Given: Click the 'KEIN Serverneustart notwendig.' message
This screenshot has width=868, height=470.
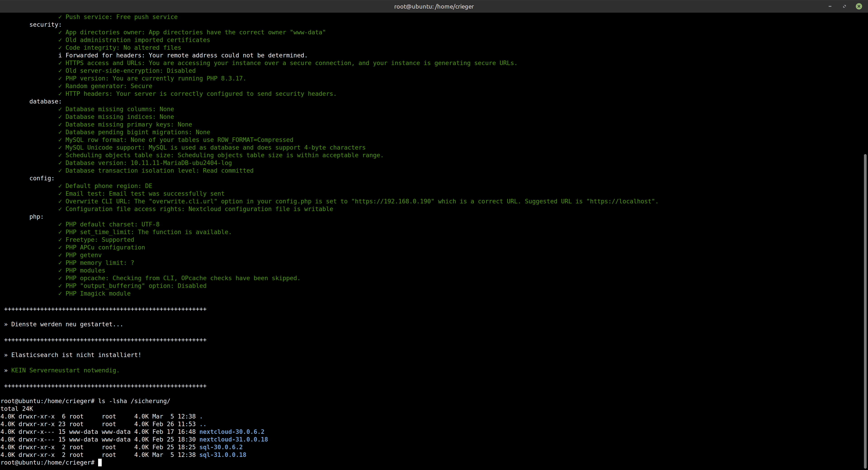Looking at the screenshot, I should coord(65,371).
